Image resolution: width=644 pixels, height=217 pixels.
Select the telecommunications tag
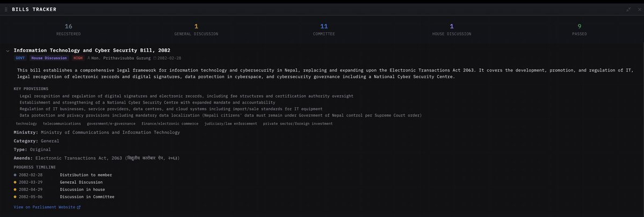coord(62,124)
